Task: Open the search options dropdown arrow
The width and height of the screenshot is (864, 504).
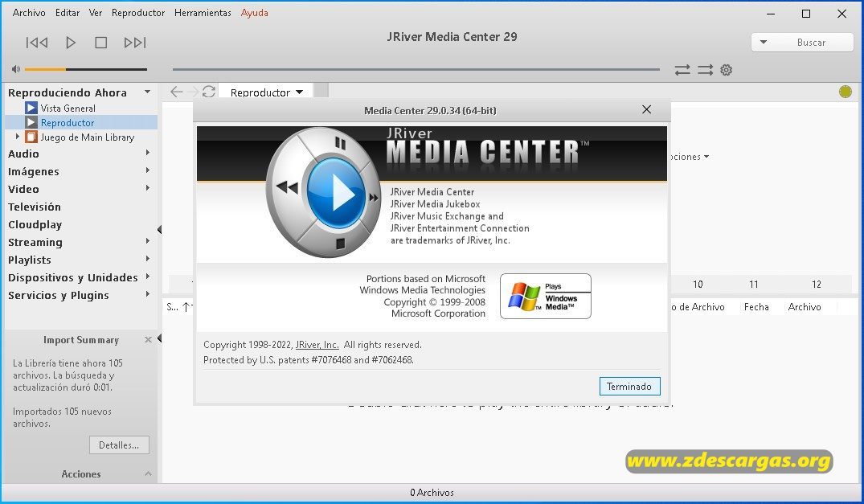Action: click(x=764, y=43)
